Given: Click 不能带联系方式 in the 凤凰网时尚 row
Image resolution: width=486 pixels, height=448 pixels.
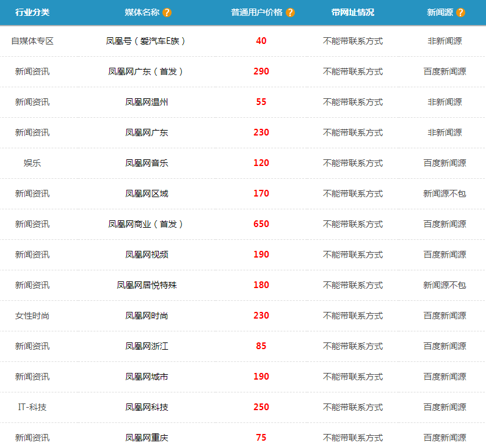Looking at the screenshot, I should pyautogui.click(x=353, y=316).
